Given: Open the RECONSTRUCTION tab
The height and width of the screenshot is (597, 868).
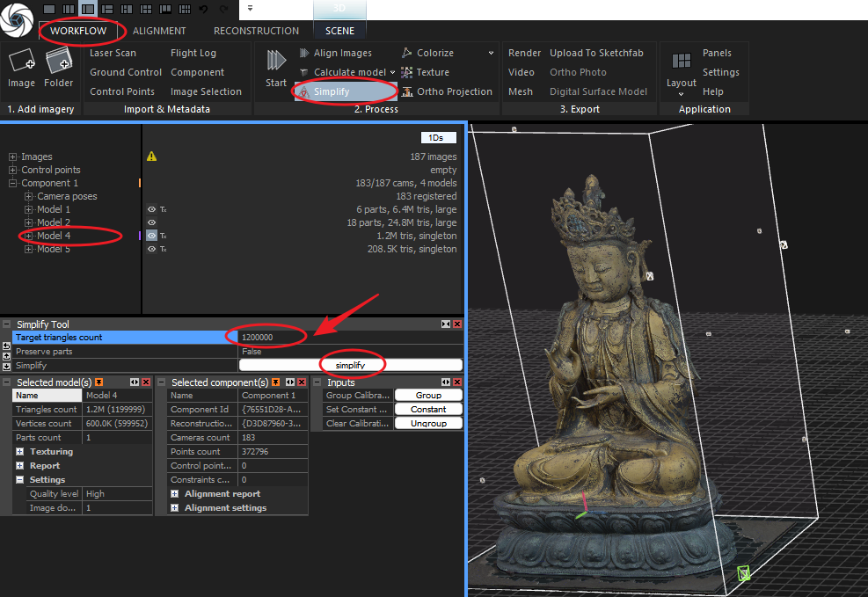Looking at the screenshot, I should [x=256, y=31].
